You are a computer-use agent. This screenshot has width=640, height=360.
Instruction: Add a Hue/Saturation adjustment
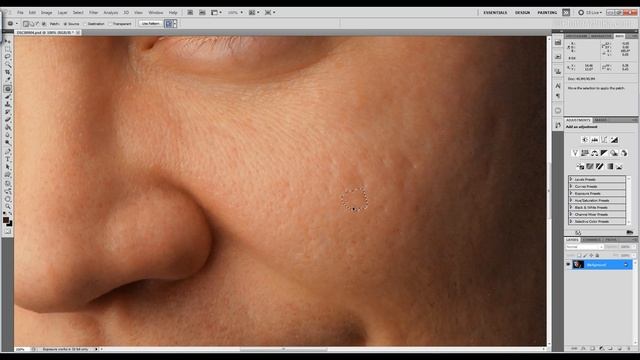point(584,153)
